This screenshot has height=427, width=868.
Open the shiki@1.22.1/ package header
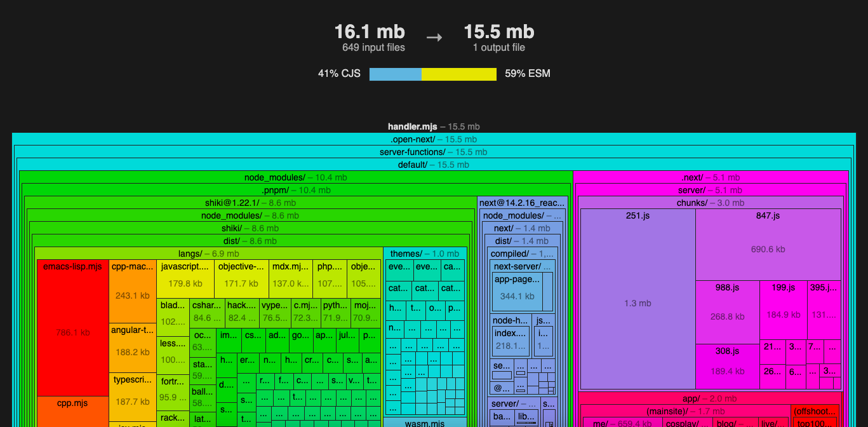point(251,203)
